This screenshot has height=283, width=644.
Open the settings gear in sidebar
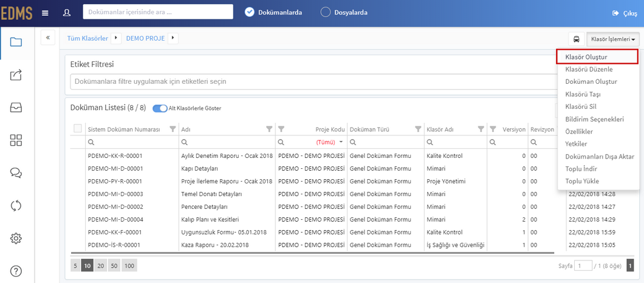16,238
